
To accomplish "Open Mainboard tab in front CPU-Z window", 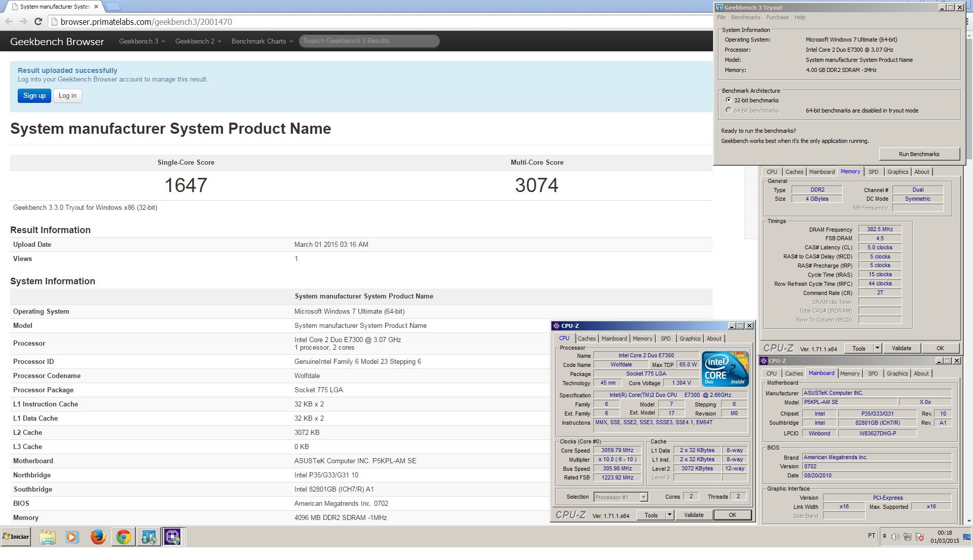I will [x=614, y=339].
